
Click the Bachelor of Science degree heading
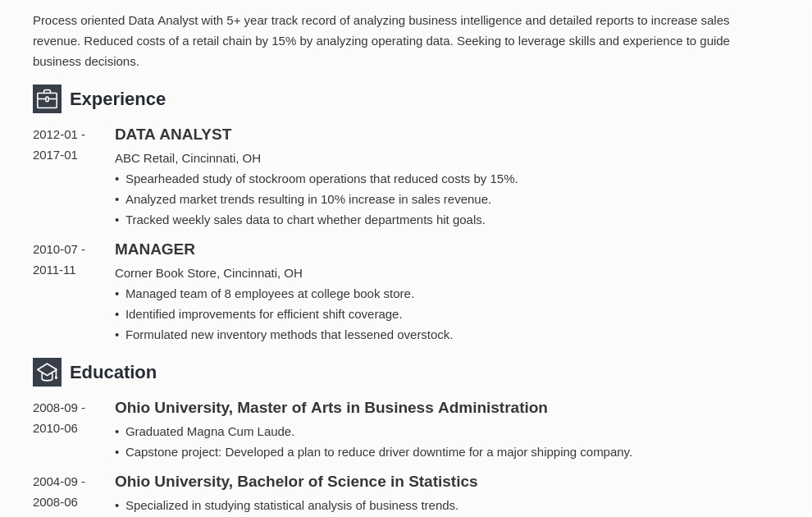[296, 482]
